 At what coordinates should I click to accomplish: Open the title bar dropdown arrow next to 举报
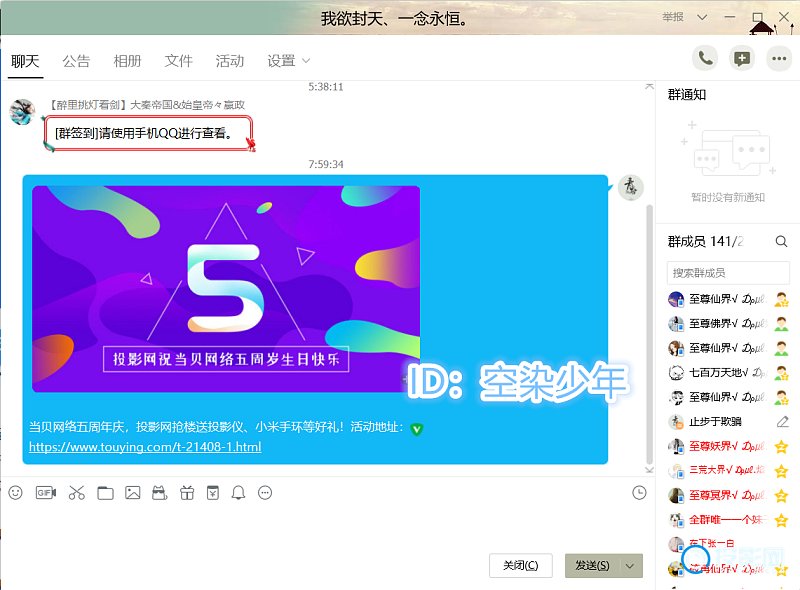pyautogui.click(x=702, y=18)
